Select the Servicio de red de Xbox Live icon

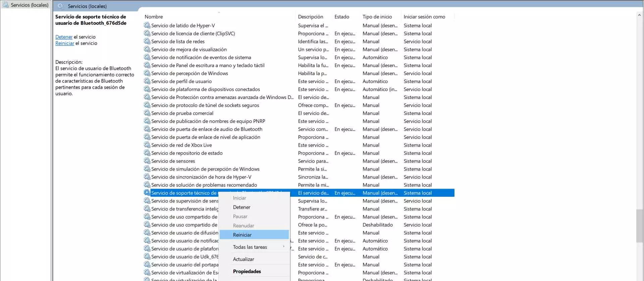pyautogui.click(x=147, y=145)
